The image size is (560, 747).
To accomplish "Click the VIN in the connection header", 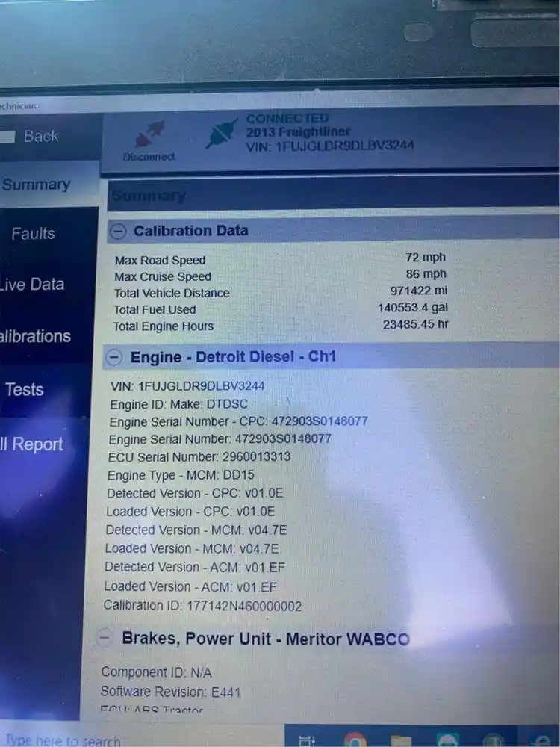I will (x=330, y=146).
